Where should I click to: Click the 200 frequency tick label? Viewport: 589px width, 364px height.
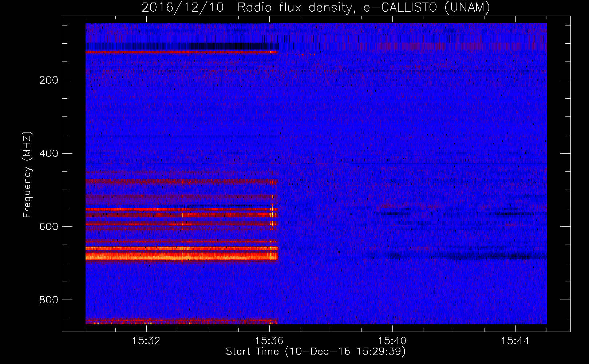click(49, 80)
